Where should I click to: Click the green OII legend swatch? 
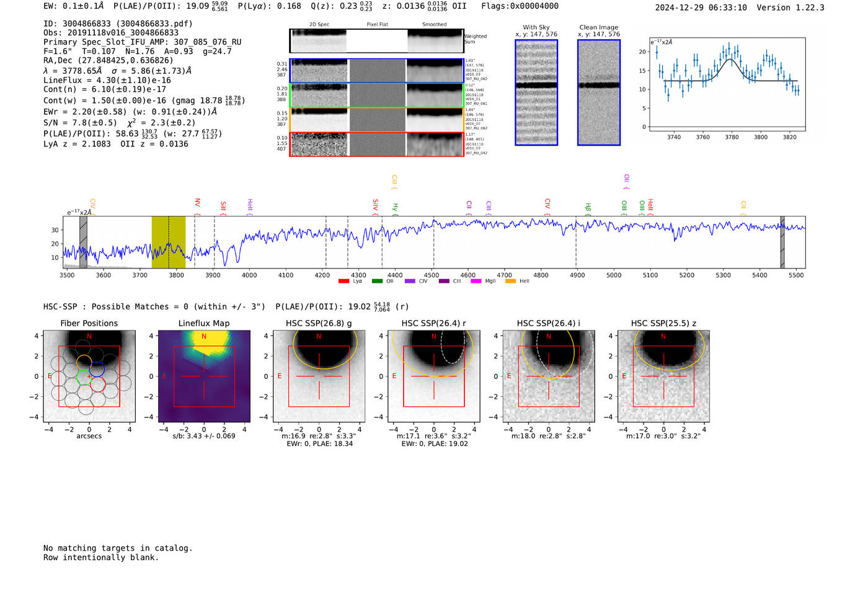click(377, 282)
